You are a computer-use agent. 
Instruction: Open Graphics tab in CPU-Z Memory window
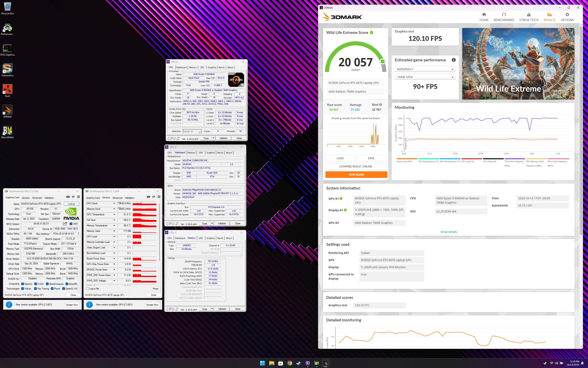click(210, 238)
